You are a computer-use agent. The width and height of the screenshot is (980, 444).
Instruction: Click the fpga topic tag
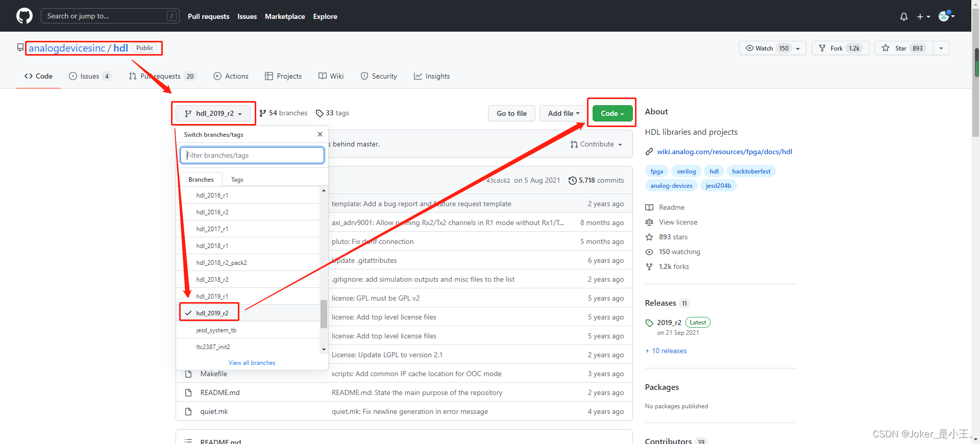point(657,171)
